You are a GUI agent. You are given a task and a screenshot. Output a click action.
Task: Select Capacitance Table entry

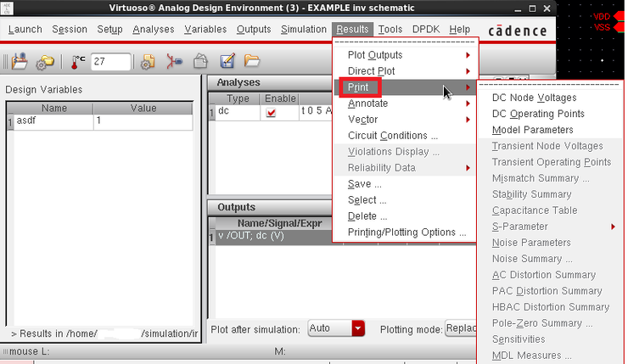tap(535, 210)
